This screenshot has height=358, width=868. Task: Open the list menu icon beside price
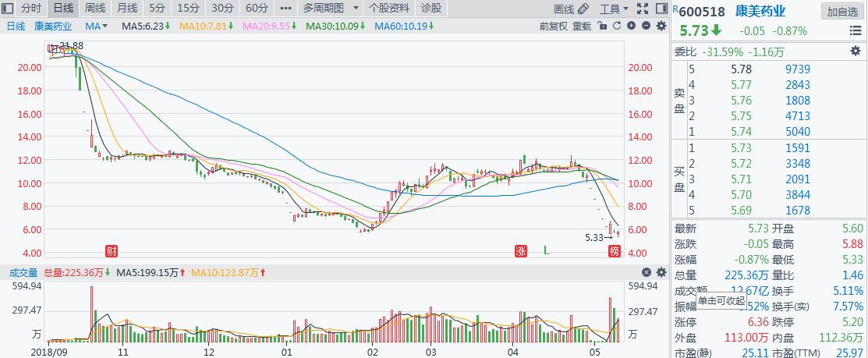[x=856, y=31]
